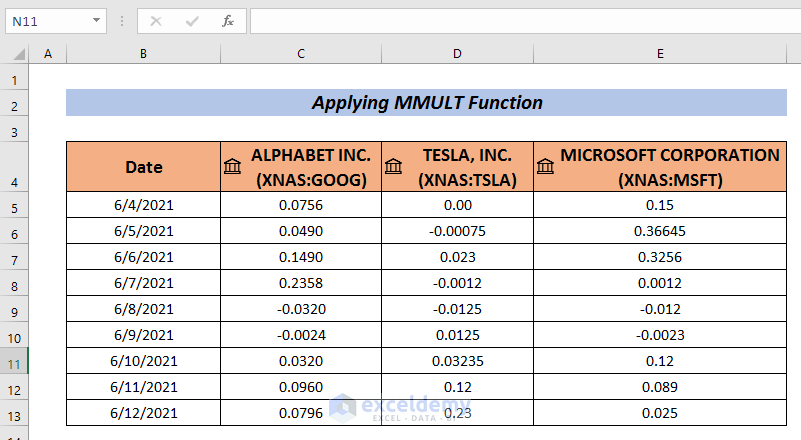Click the 'MICROSOFT CORPORATION (XNAS:MSFT)' header text
The width and height of the screenshot is (801, 440).
point(670,167)
